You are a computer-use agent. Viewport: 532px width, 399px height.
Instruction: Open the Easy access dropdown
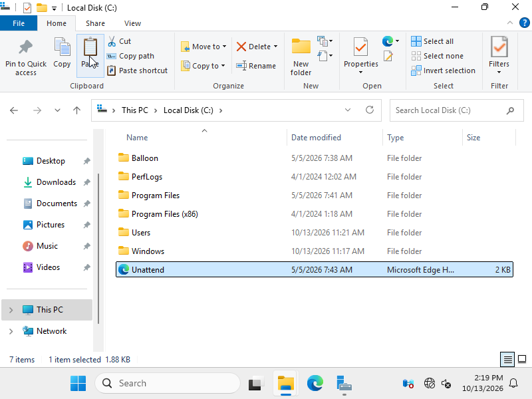coord(325,56)
